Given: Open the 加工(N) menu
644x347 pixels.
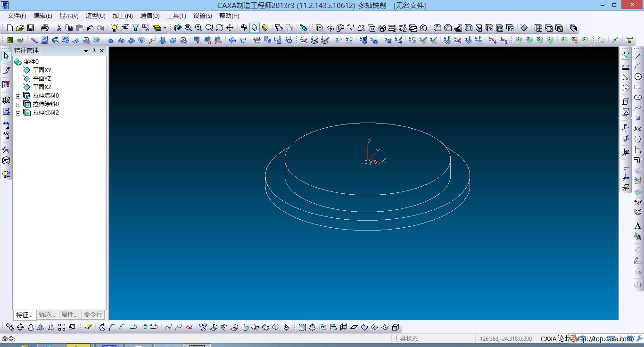Looking at the screenshot, I should pyautogui.click(x=123, y=16).
